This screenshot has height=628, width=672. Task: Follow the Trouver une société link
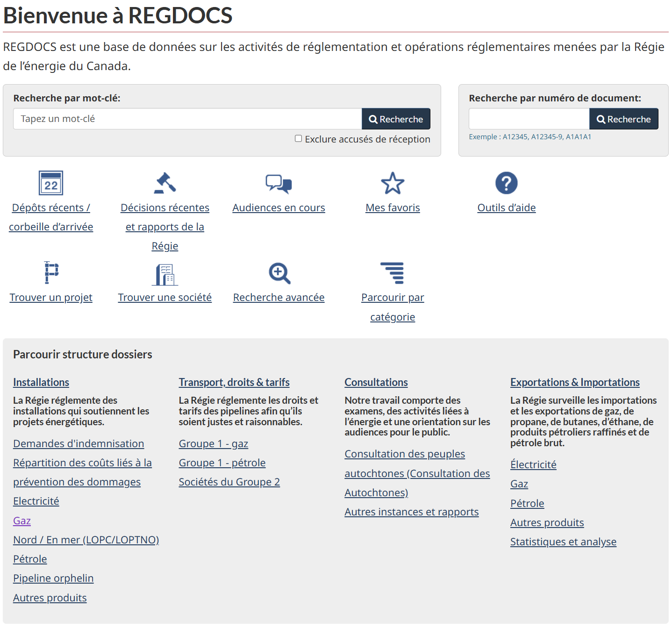(x=165, y=298)
